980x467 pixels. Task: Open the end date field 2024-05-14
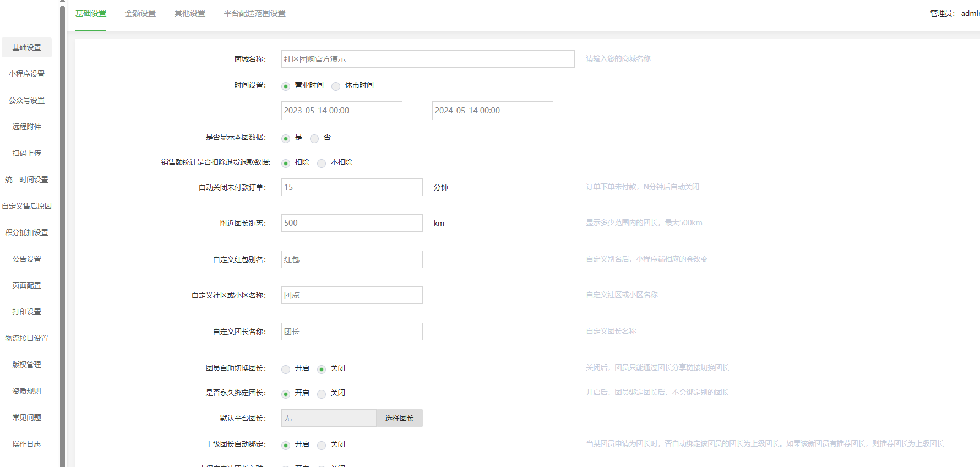click(x=492, y=111)
